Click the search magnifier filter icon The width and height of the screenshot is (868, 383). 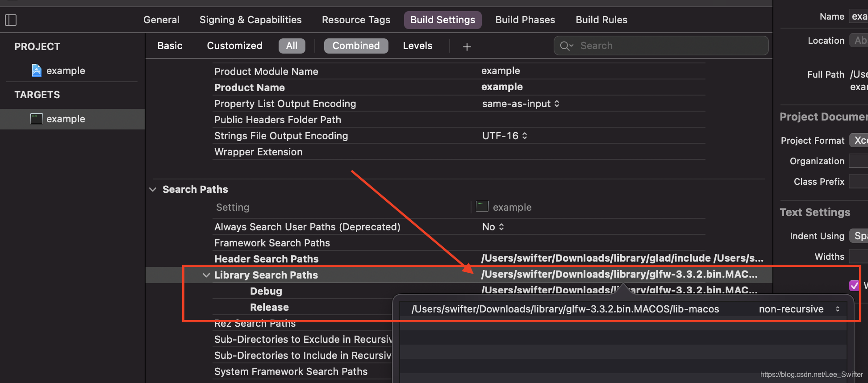[x=566, y=46]
